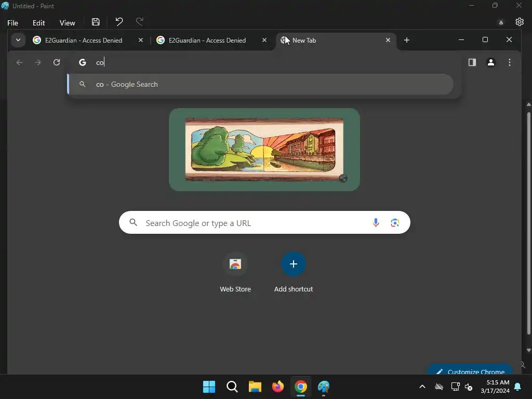The image size is (532, 399).
Task: Switch to second E2Guardian - Access Denied tab
Action: (207, 41)
